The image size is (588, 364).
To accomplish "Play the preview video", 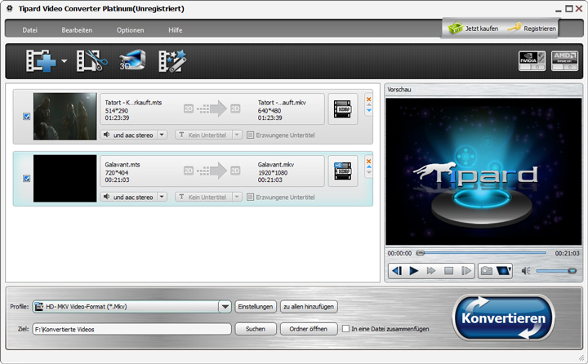I will click(413, 270).
